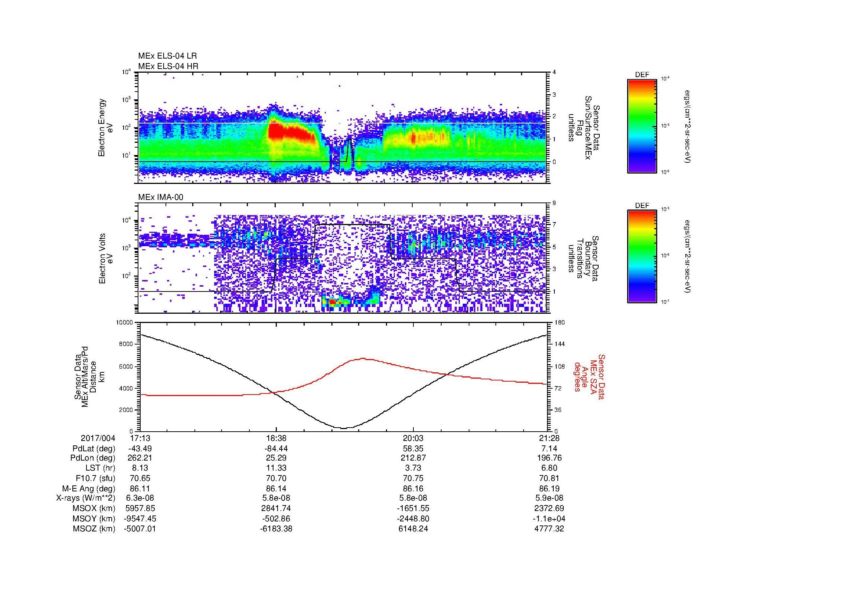This screenshot has height=613, width=868.
Task: Click the 'MEx IMA-00' panel title
Action: click(x=161, y=197)
